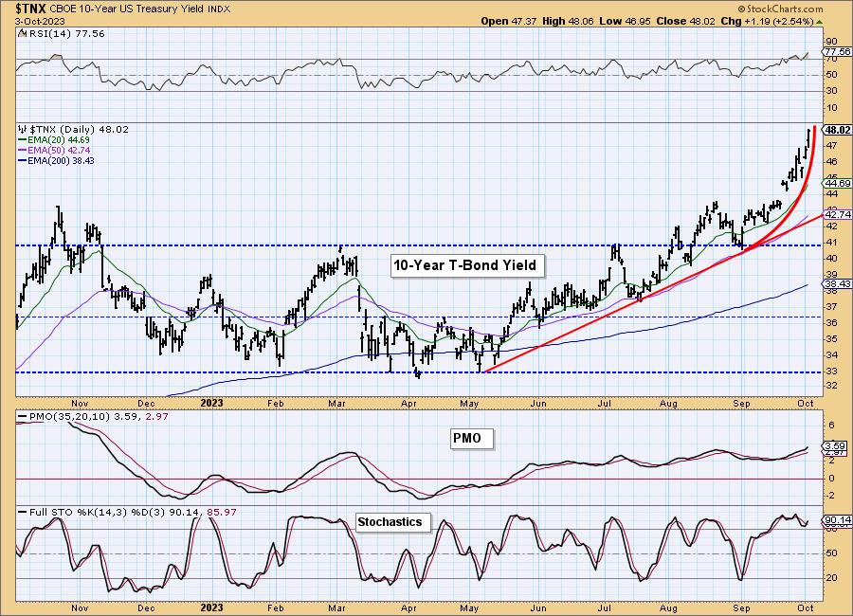853x616 pixels.
Task: Click the 38.43 EMA tag on price axis
Action: tap(838, 284)
